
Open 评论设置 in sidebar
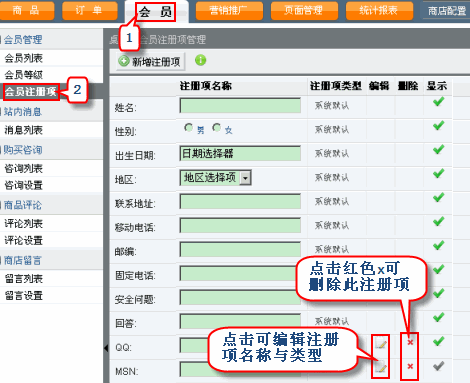pos(24,240)
